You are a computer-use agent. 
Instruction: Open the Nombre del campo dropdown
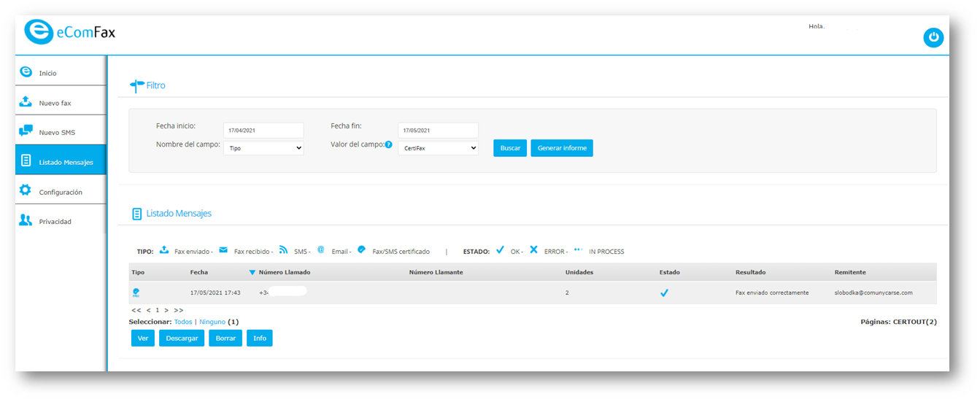[263, 147]
